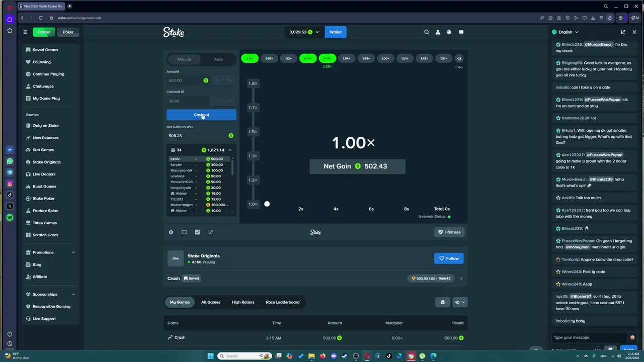Open Spotify in the browser sidebar
The image size is (644, 362).
click(x=10, y=218)
